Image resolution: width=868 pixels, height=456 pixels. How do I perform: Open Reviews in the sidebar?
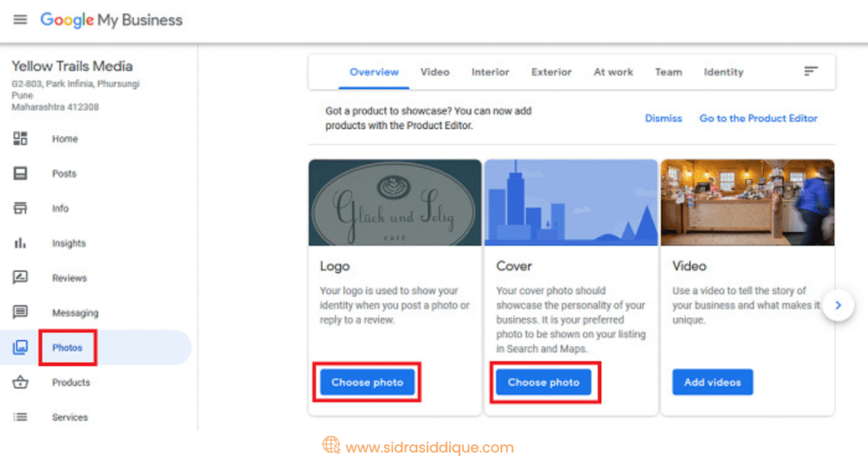(x=70, y=278)
